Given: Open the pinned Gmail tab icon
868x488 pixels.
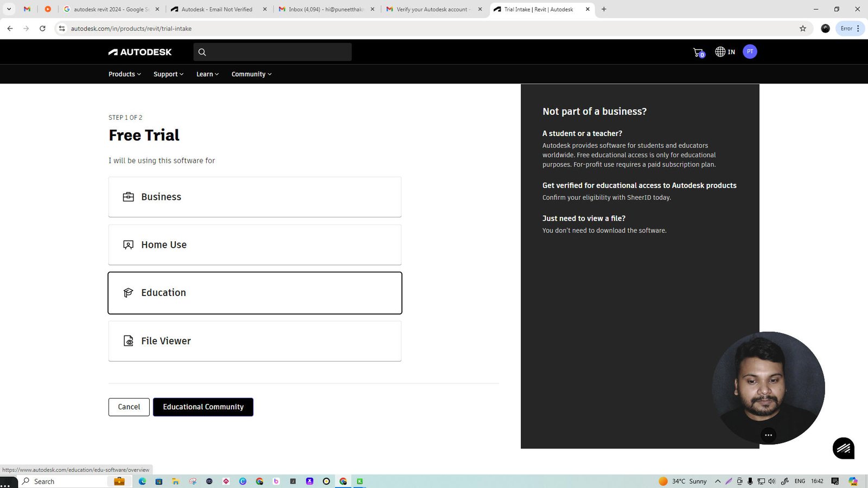Looking at the screenshot, I should pyautogui.click(x=27, y=9).
